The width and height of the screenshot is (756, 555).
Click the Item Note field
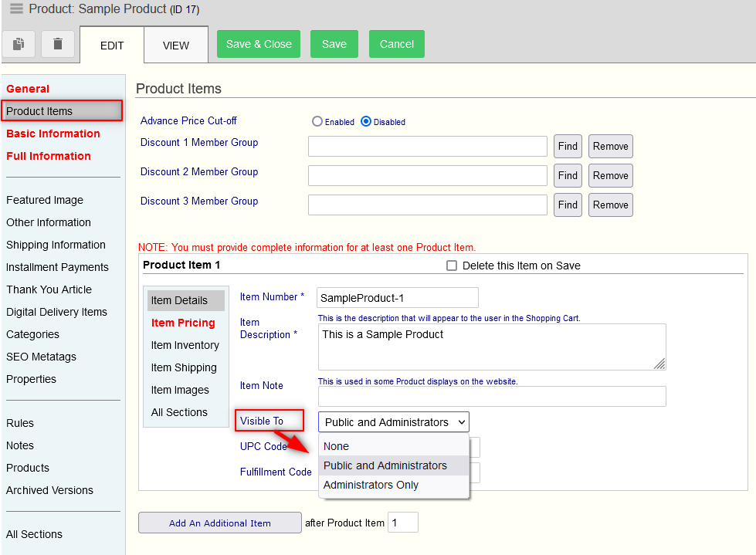coord(492,397)
